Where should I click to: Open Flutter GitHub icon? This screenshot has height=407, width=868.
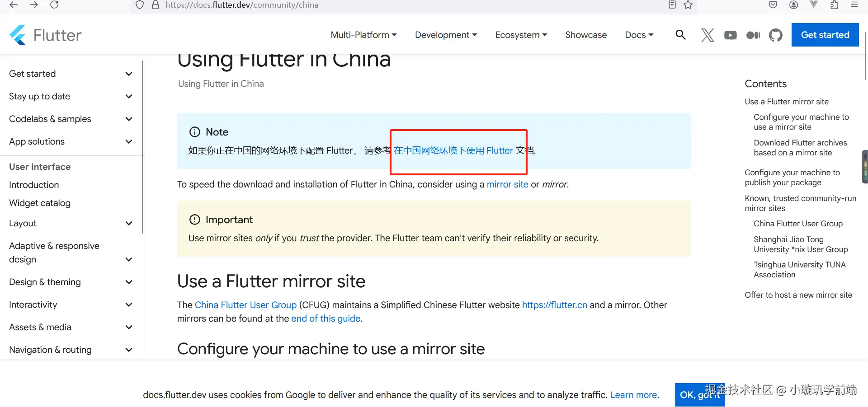(776, 35)
